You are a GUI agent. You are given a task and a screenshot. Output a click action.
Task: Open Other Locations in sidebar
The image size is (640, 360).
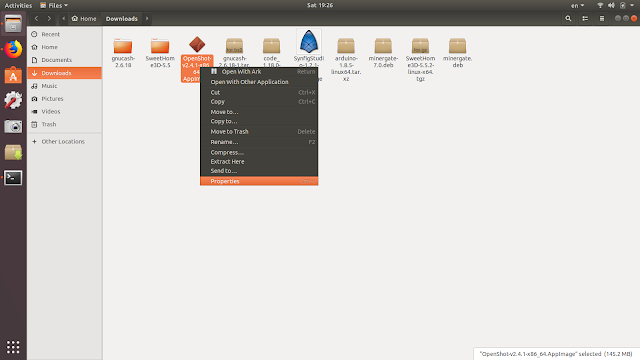point(64,142)
